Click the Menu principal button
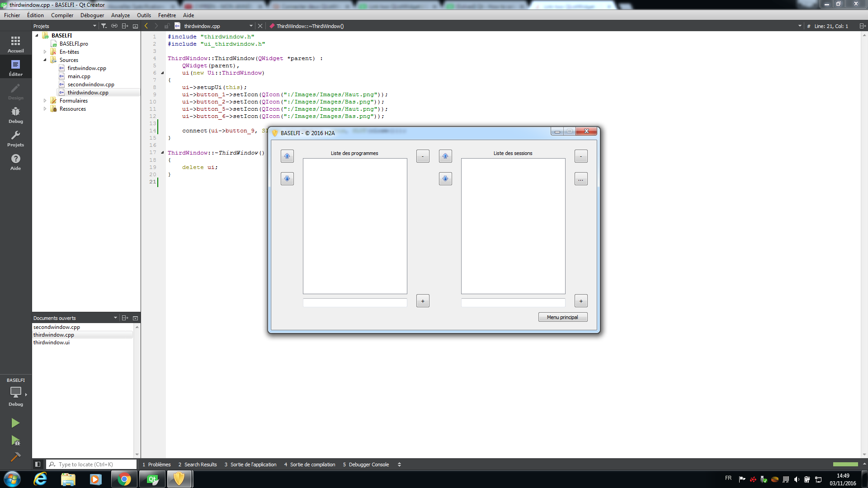This screenshot has height=488, width=868. pyautogui.click(x=562, y=317)
